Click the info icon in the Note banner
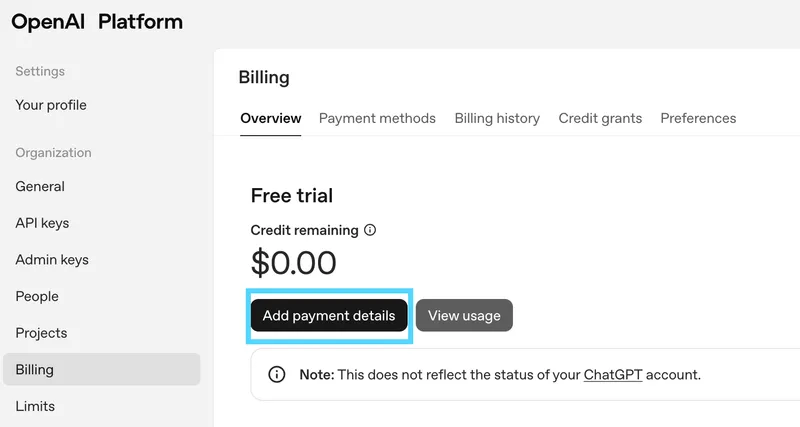This screenshot has width=800, height=427. point(277,374)
